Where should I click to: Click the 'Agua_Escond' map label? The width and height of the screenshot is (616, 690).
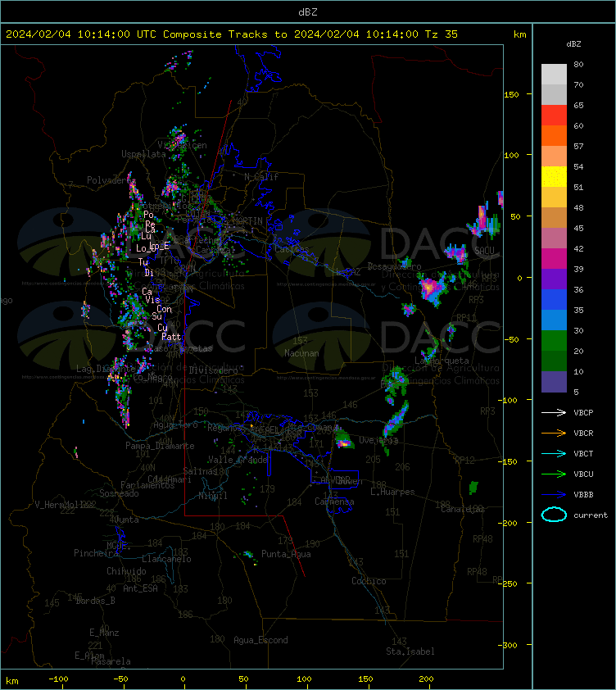(x=260, y=640)
